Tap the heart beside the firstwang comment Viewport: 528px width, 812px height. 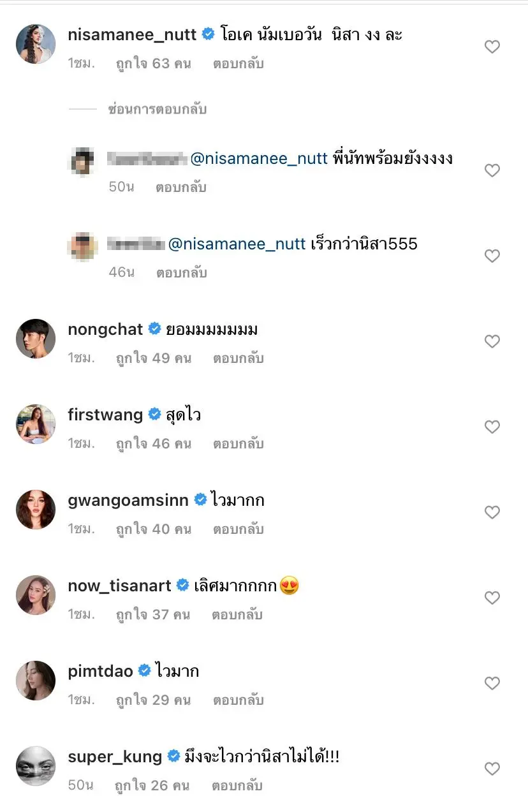pyautogui.click(x=492, y=427)
